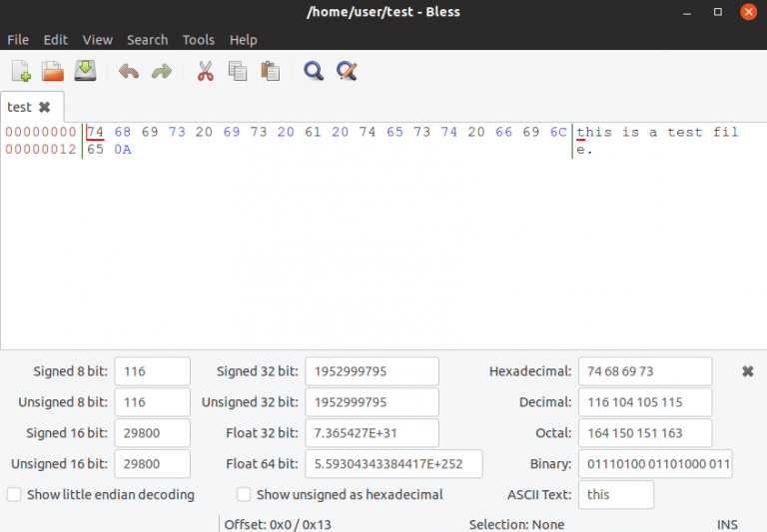Click the Binary value field
Image resolution: width=767 pixels, height=532 pixels.
coord(654,464)
